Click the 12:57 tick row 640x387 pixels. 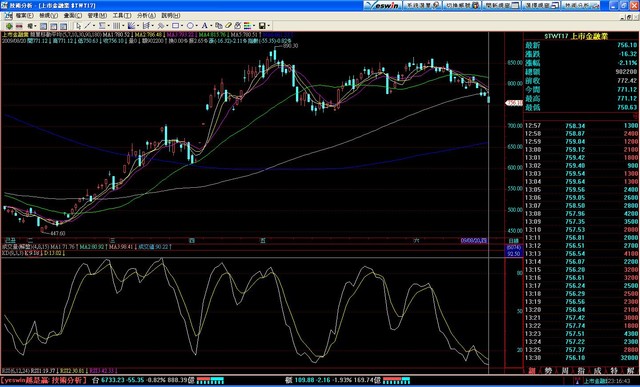[581, 126]
